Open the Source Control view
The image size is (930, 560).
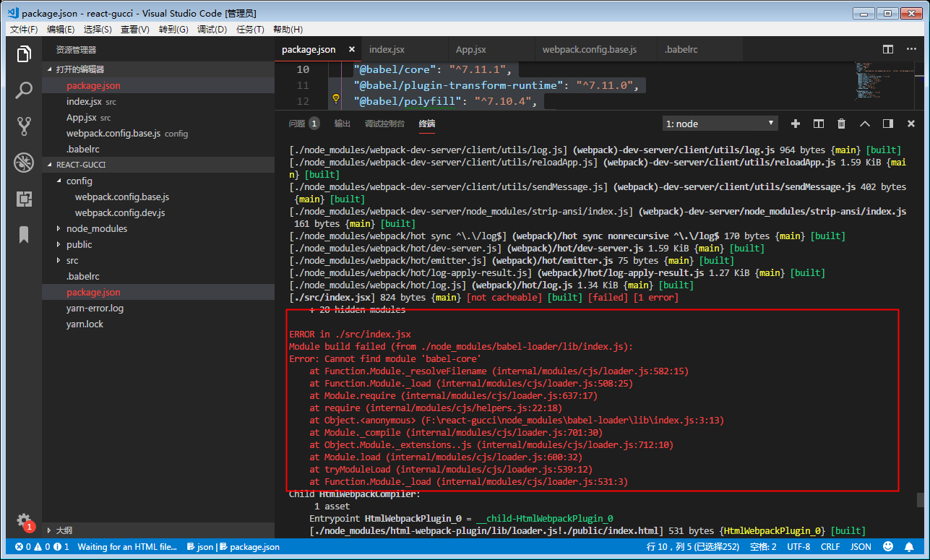[25, 126]
